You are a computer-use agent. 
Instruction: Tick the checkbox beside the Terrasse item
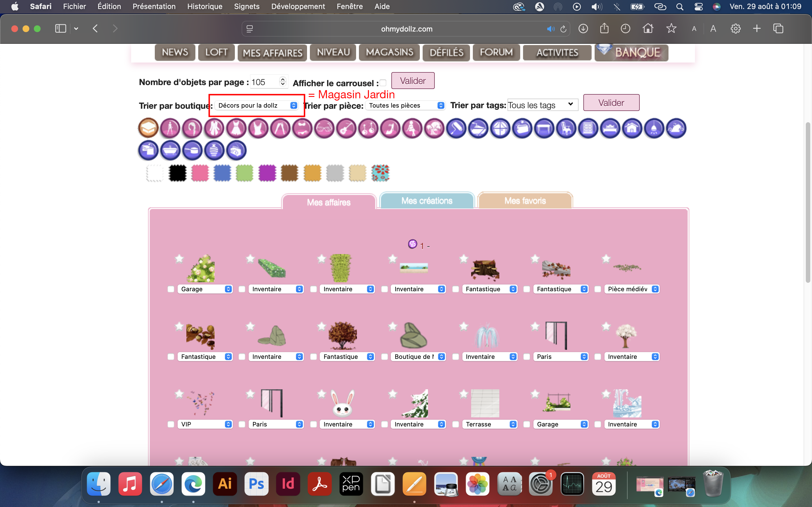(456, 424)
